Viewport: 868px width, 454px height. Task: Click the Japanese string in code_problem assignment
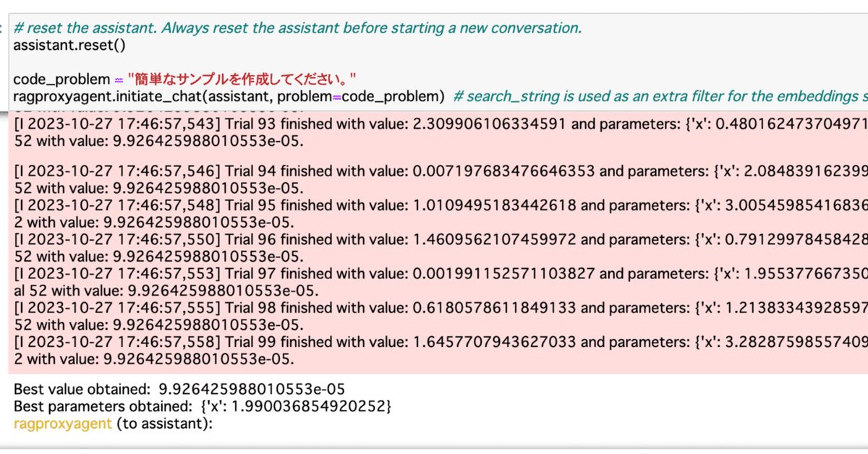(242, 79)
